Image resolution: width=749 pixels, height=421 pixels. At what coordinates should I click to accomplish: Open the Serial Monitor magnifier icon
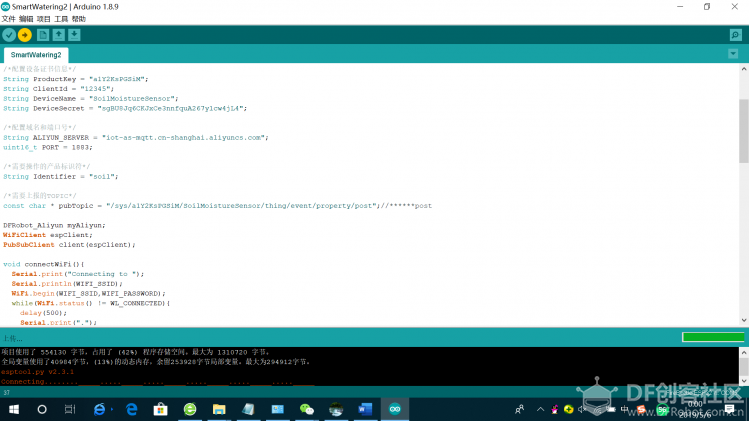pyautogui.click(x=736, y=35)
